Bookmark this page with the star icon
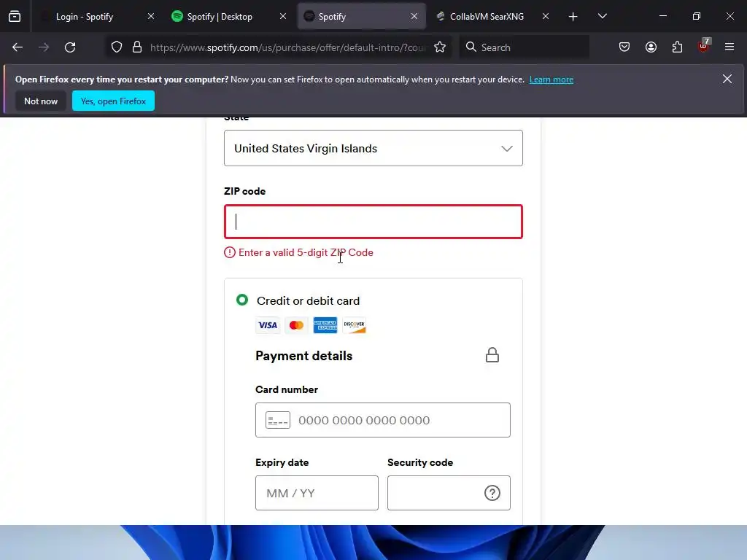 [440, 47]
